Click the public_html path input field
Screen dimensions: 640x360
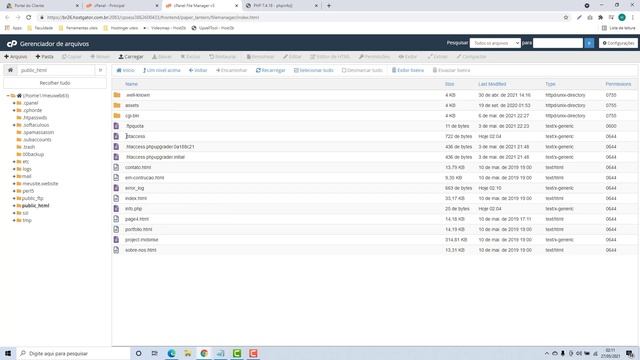pos(56,70)
